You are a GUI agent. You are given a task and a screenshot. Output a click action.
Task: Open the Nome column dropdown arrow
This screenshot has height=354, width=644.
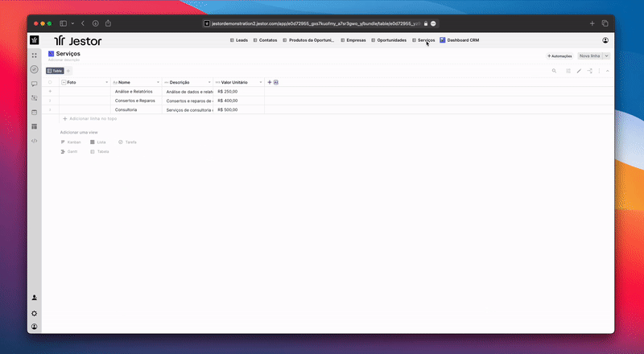(158, 82)
